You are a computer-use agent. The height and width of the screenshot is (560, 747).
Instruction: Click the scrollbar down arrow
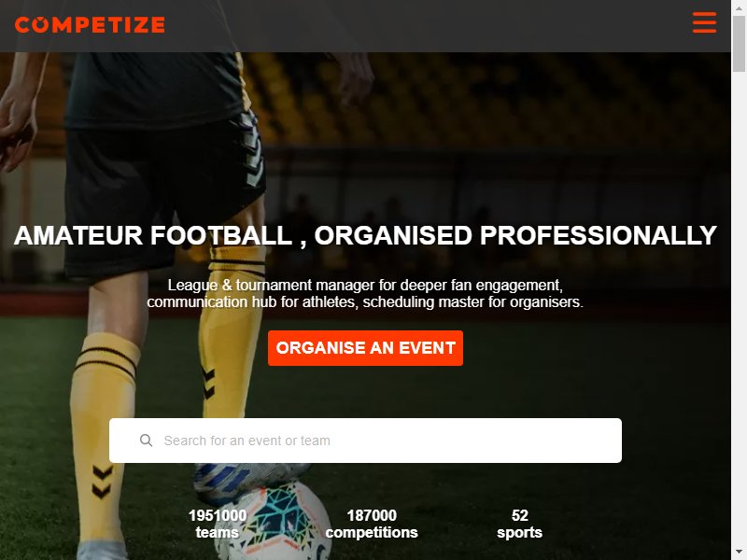pos(739,553)
